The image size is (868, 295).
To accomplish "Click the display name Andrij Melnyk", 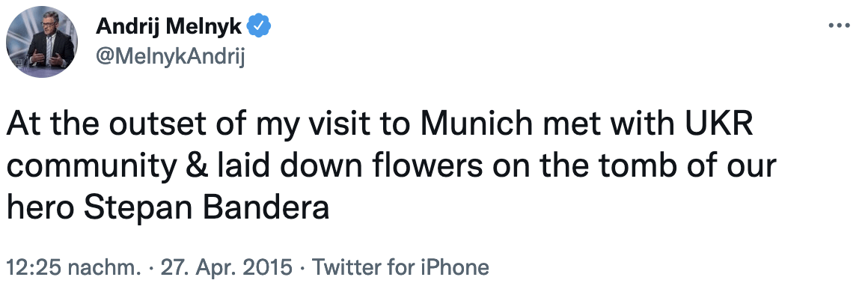I will click(169, 26).
